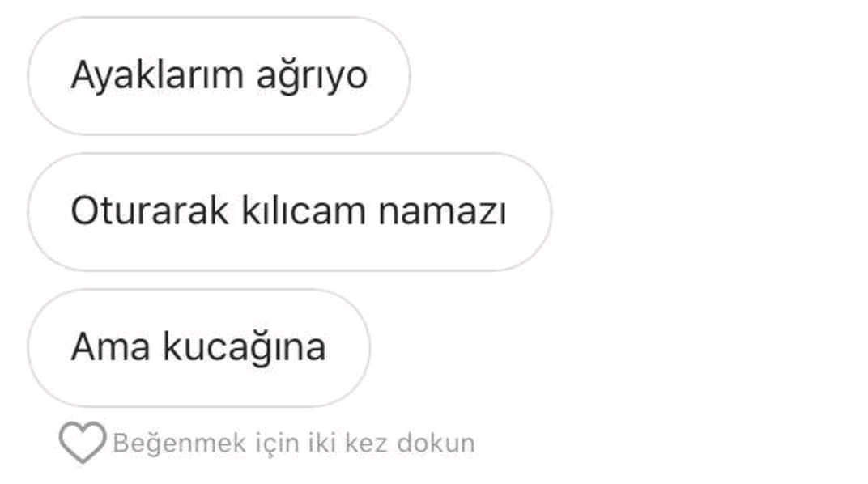The height and width of the screenshot is (484, 868).
Task: Select the "Oturarak kılıcam namazı" message bubble
Action: [290, 212]
